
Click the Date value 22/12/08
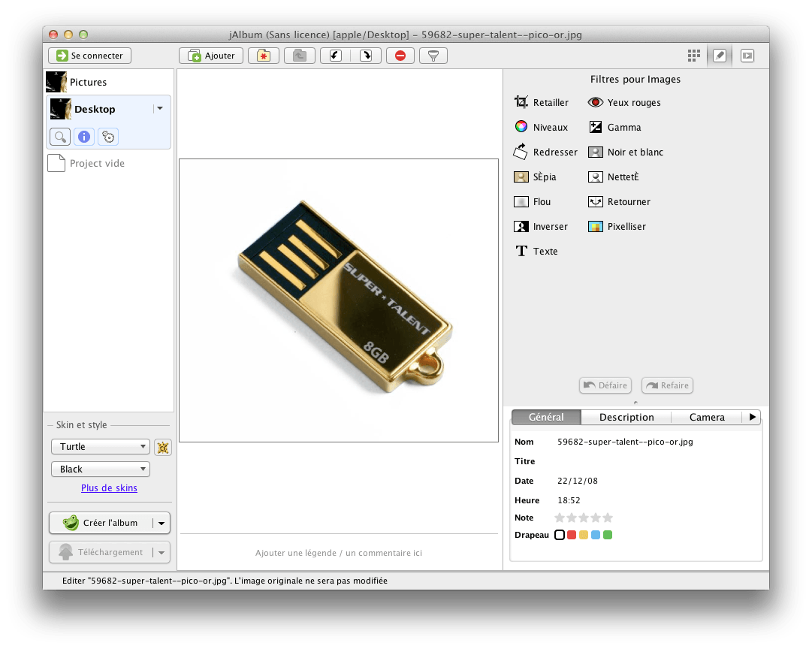(x=578, y=481)
